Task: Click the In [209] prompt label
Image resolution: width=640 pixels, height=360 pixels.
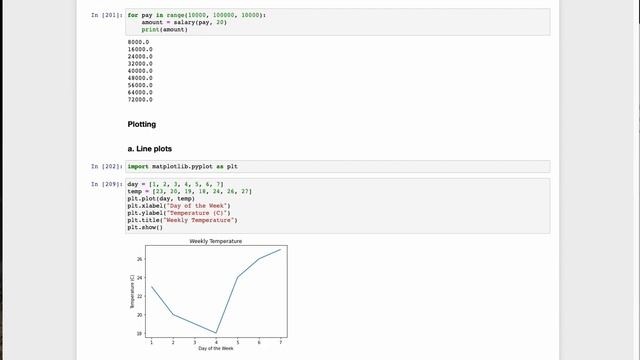Action: (107, 184)
